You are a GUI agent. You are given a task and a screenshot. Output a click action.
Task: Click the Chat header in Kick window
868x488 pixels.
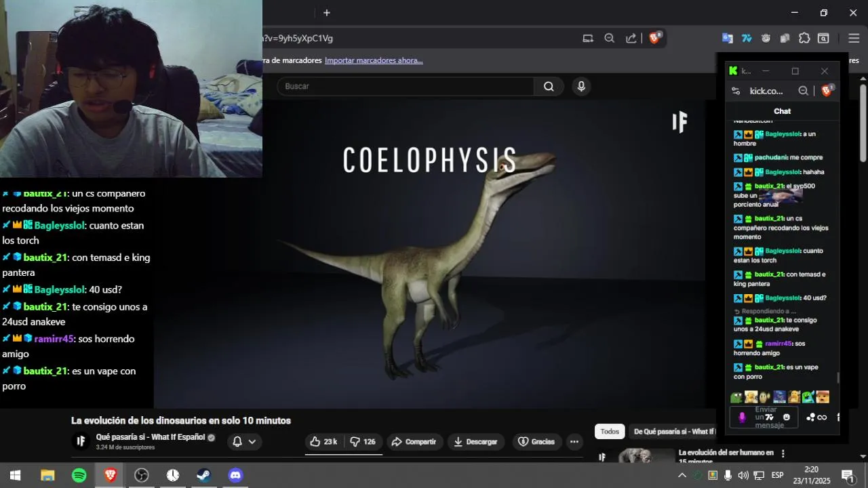click(782, 111)
